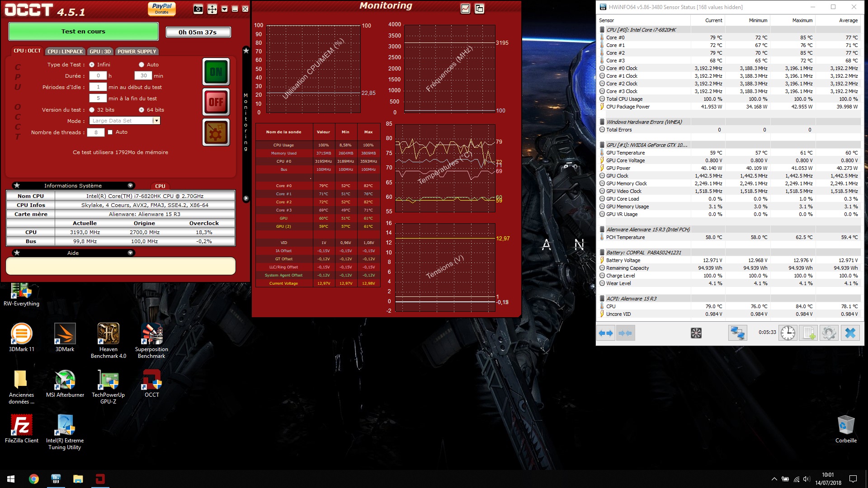
Task: Open the OCCT dropdown arrow menu in title bar
Action: pos(224,9)
